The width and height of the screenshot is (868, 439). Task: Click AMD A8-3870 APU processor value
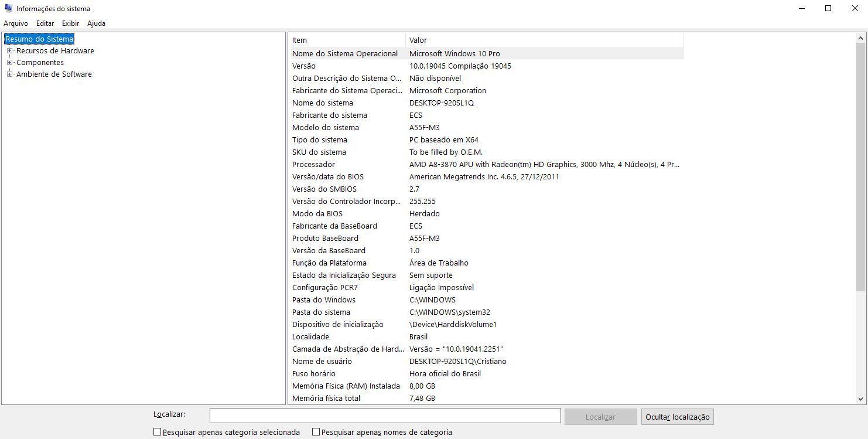point(545,164)
